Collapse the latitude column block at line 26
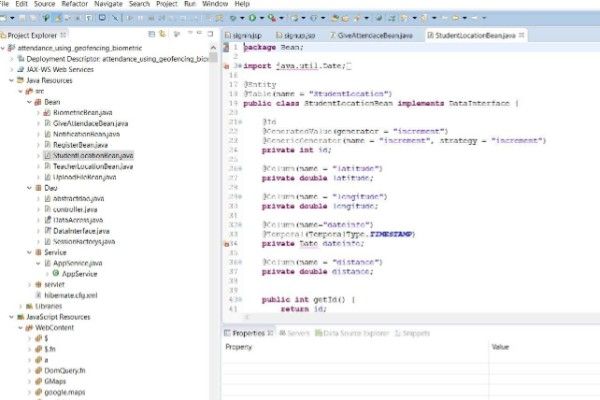Image resolution: width=600 pixels, height=400 pixels. [240, 168]
